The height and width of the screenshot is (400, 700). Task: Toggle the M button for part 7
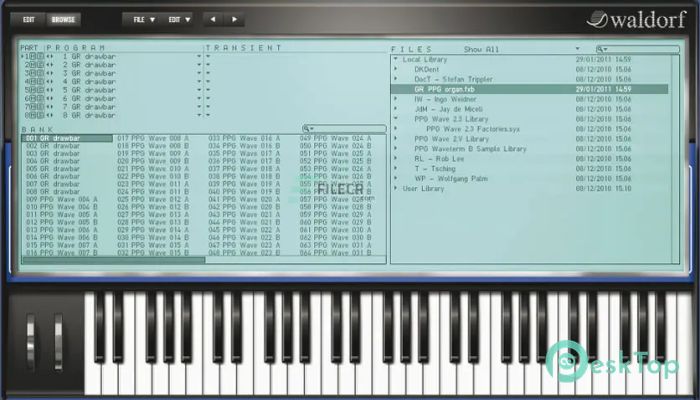[34, 107]
